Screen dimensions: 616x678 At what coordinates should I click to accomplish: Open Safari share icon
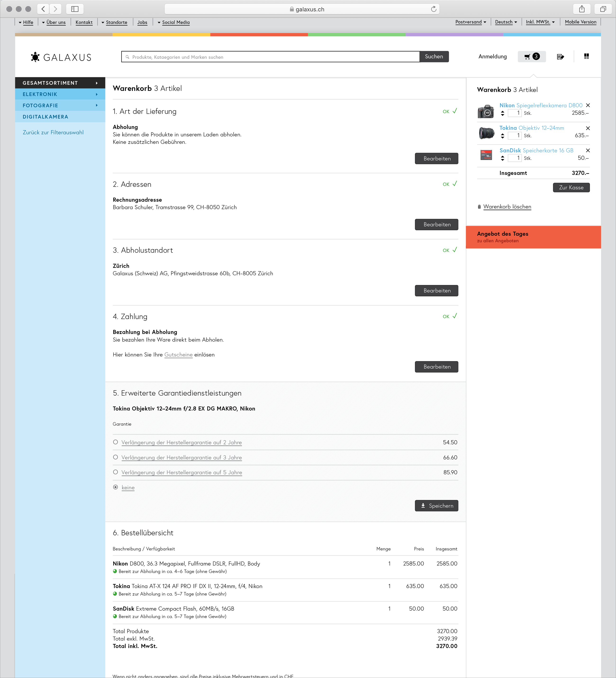point(582,9)
